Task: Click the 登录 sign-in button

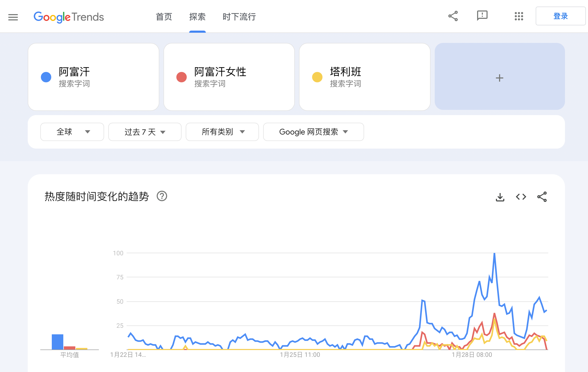Action: coord(560,16)
